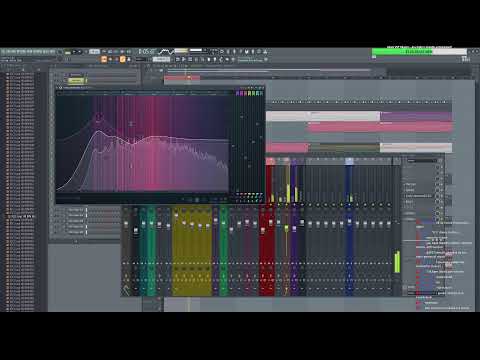The height and width of the screenshot is (360, 480).
Task: Select the first purple band token at the EQ top
Action: pyautogui.click(x=238, y=94)
